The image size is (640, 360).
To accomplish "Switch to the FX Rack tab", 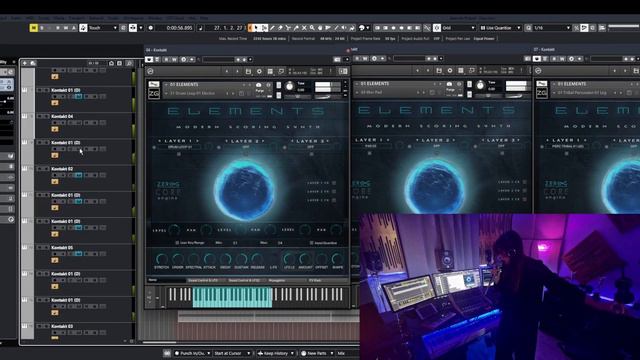I will tap(315, 281).
